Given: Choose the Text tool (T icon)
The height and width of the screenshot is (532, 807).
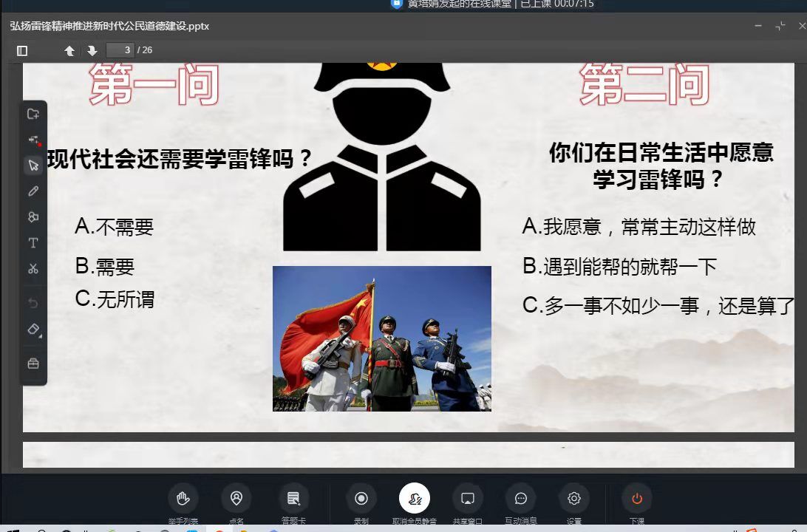Looking at the screenshot, I should (33, 243).
